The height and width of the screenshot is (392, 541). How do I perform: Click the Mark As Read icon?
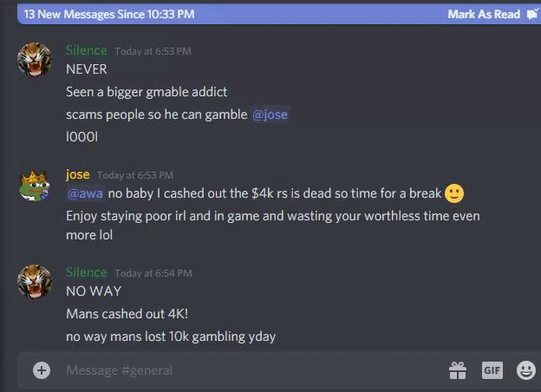click(532, 14)
